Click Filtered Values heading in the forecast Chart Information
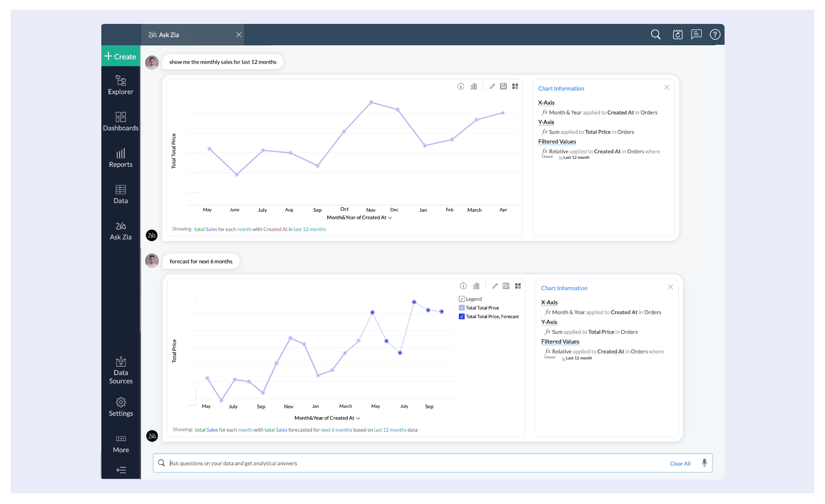 pyautogui.click(x=560, y=342)
